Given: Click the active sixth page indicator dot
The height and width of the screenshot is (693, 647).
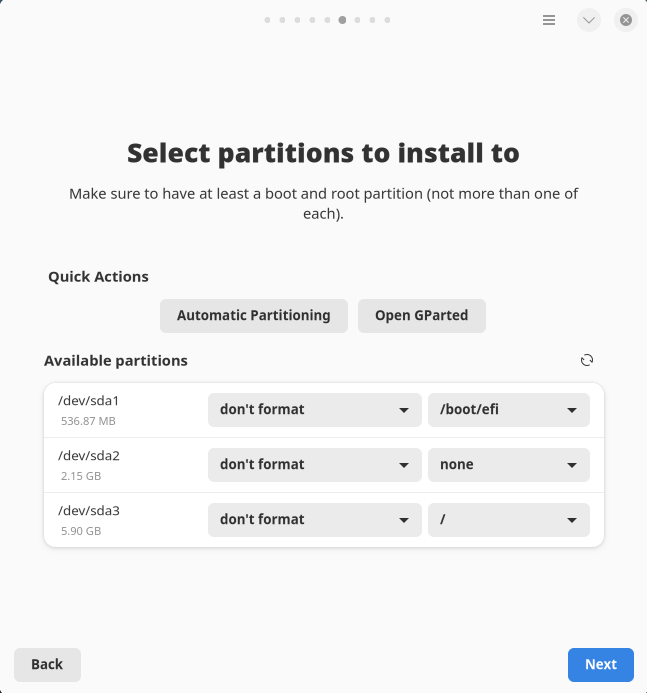Looking at the screenshot, I should tap(342, 20).
